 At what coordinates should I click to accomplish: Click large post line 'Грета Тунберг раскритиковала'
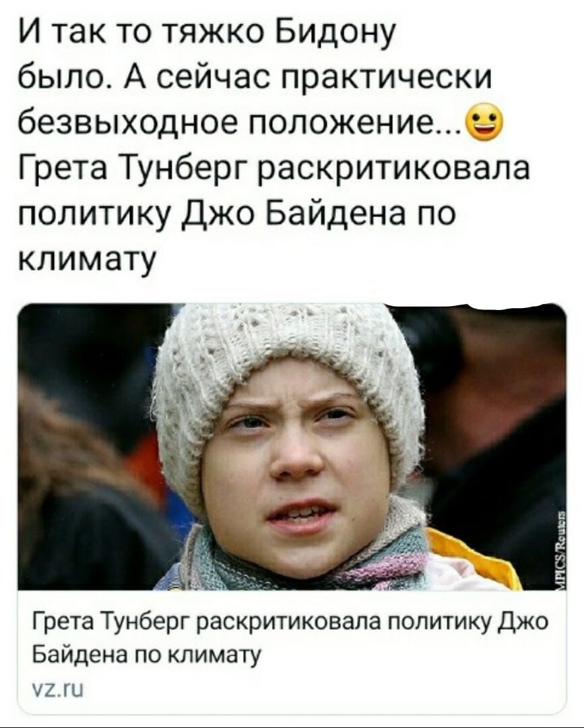pos(273,166)
